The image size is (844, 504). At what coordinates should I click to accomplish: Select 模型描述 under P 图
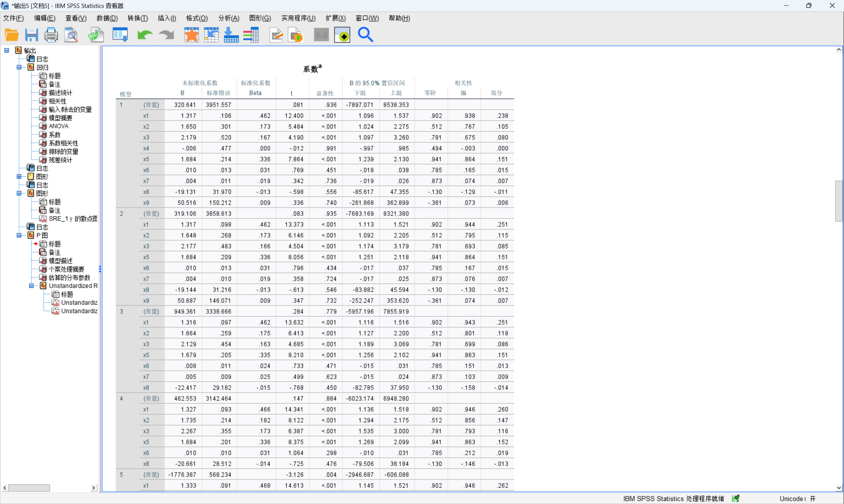click(60, 260)
